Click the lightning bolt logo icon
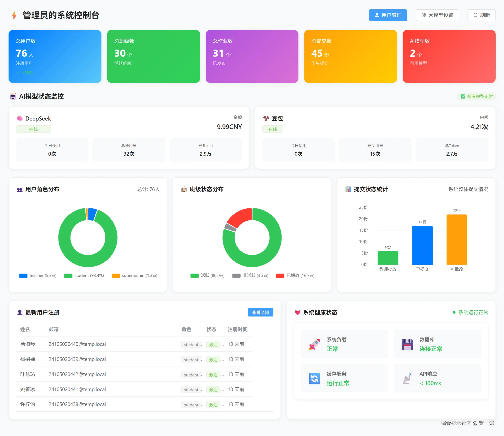The width and height of the screenshot is (504, 436). tap(14, 15)
